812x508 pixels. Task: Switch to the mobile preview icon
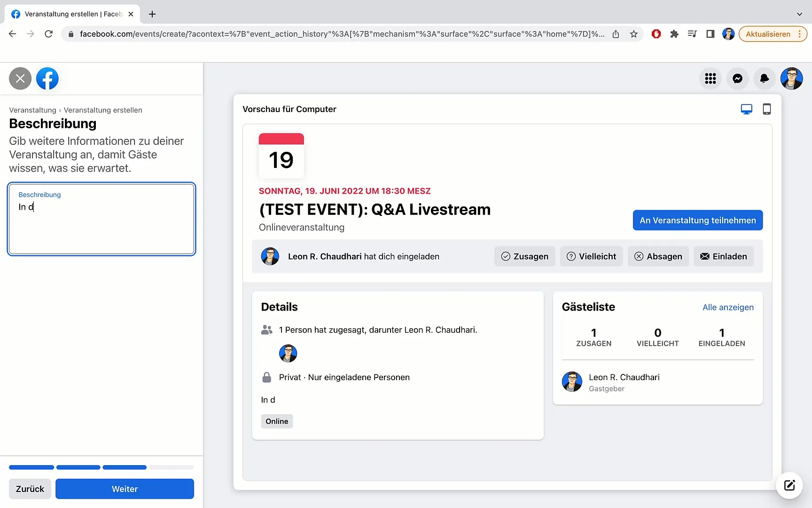pyautogui.click(x=767, y=109)
